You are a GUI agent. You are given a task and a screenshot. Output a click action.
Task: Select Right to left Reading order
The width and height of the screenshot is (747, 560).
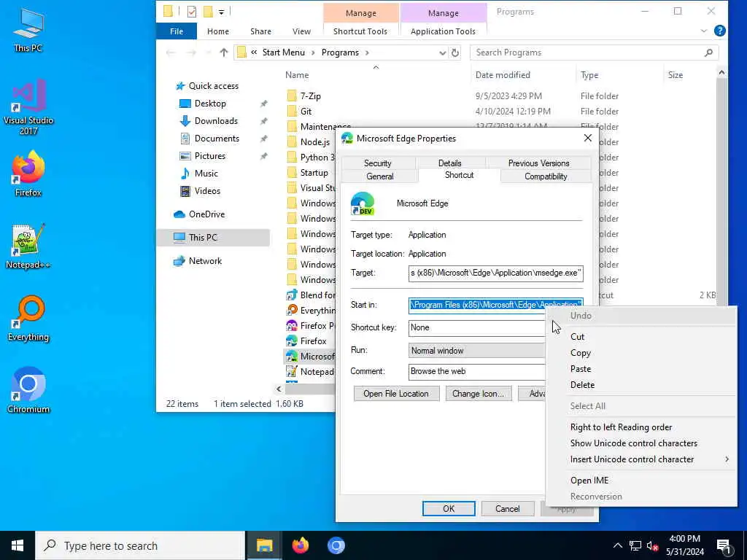pyautogui.click(x=640, y=427)
